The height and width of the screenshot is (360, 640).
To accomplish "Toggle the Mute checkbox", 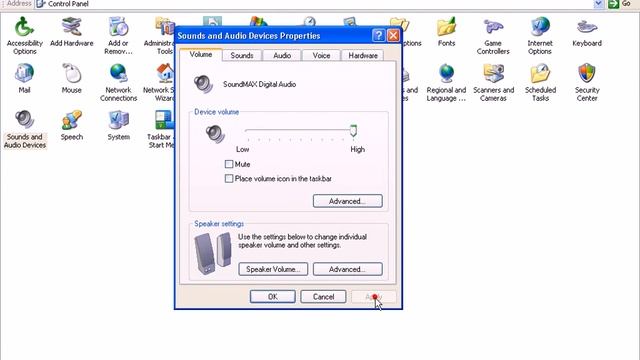I will (229, 164).
